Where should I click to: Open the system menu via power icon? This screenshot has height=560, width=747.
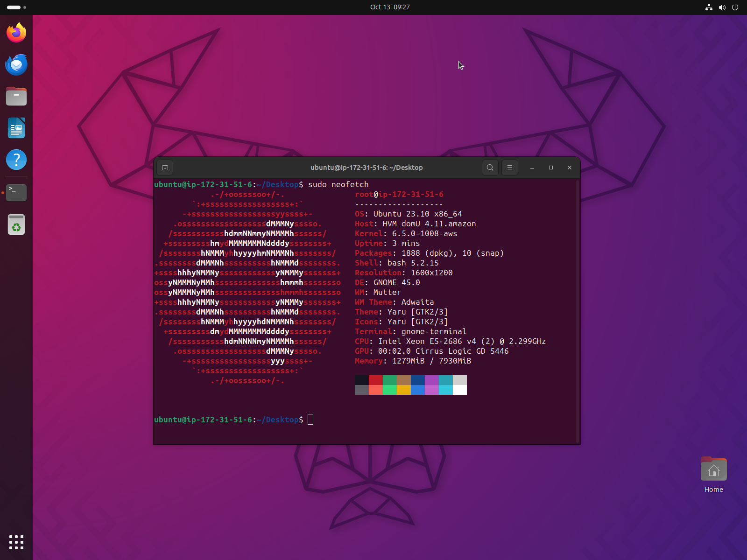click(735, 7)
